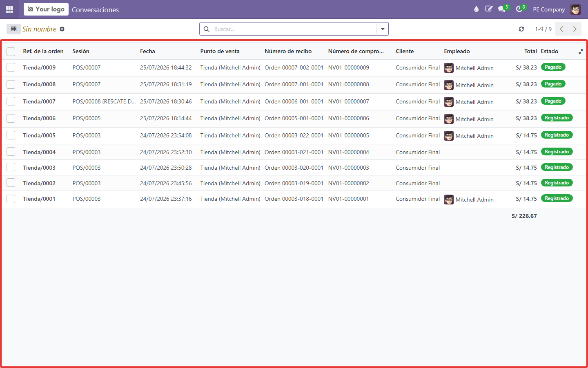
Task: Focus the Buscar search field
Action: tap(294, 29)
